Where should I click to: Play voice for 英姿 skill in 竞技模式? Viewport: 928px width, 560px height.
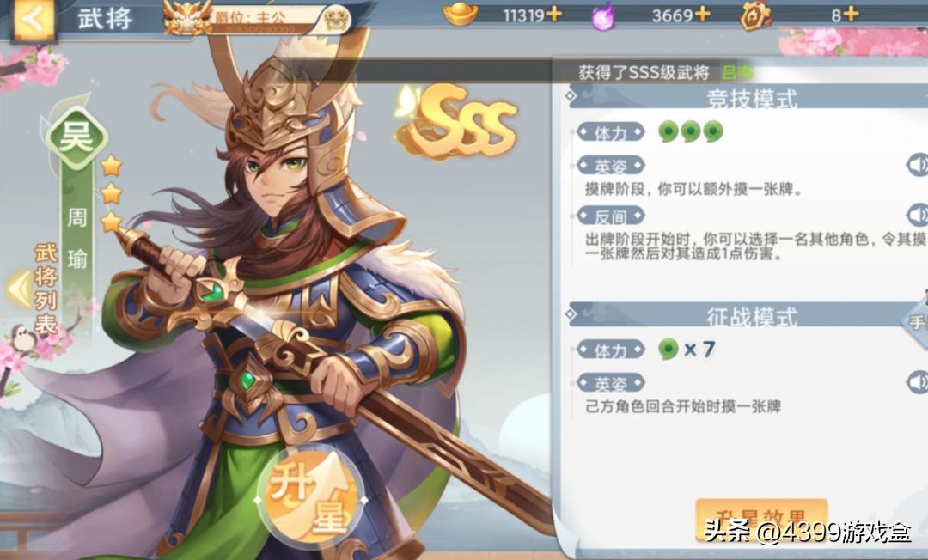point(918,166)
